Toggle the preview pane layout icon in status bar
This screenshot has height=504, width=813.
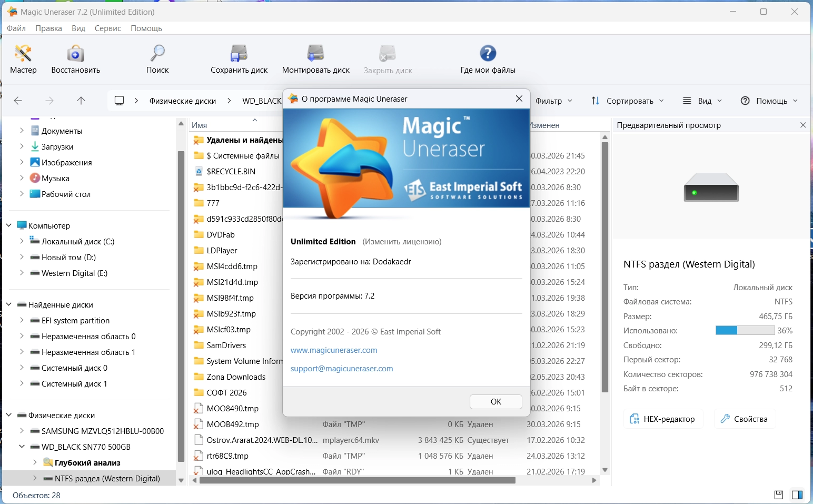pos(797,495)
